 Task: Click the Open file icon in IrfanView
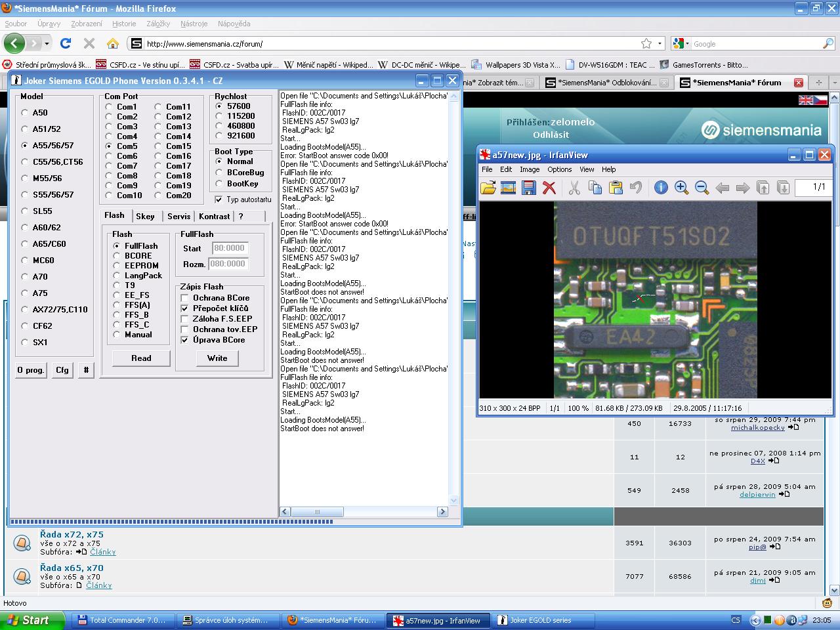click(x=488, y=188)
